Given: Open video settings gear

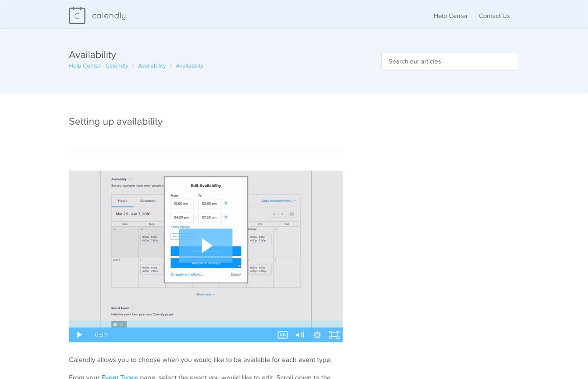Looking at the screenshot, I should [317, 335].
